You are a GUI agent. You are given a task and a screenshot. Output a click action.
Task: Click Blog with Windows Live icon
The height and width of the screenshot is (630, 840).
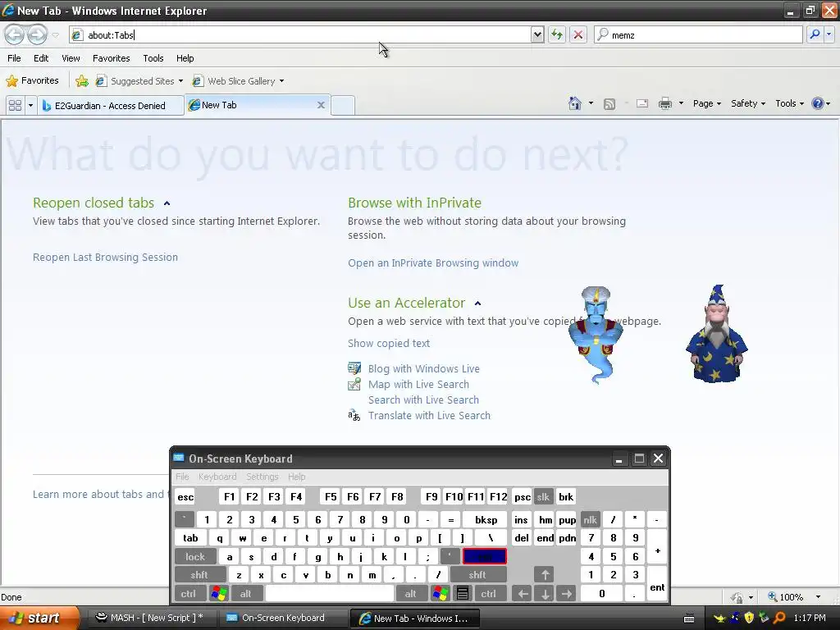[x=354, y=368]
